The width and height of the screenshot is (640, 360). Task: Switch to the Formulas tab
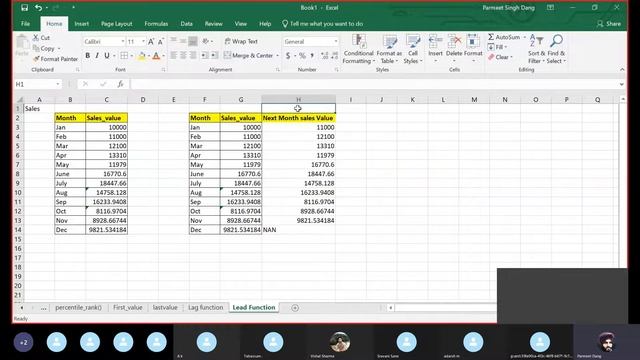156,24
